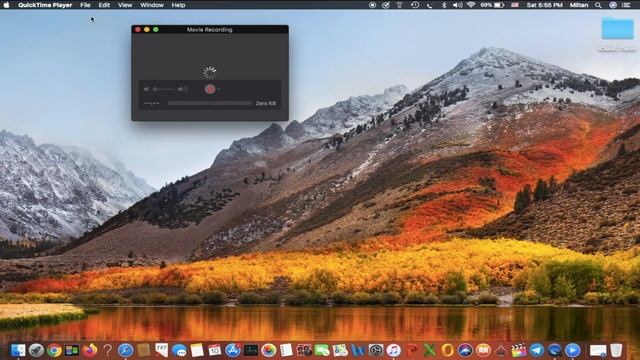Open the Milton user menu
640x360 pixels.
point(579,5)
